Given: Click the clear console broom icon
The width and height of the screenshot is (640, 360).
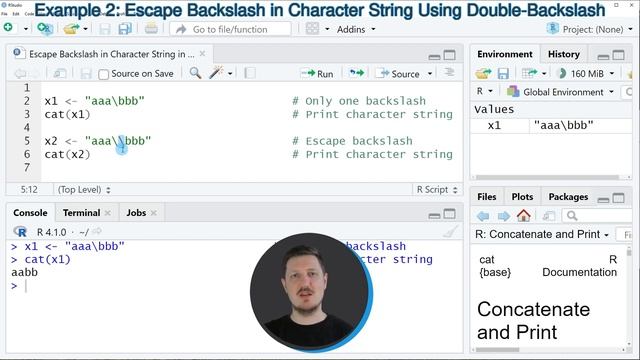Looking at the screenshot, I should pos(450,232).
